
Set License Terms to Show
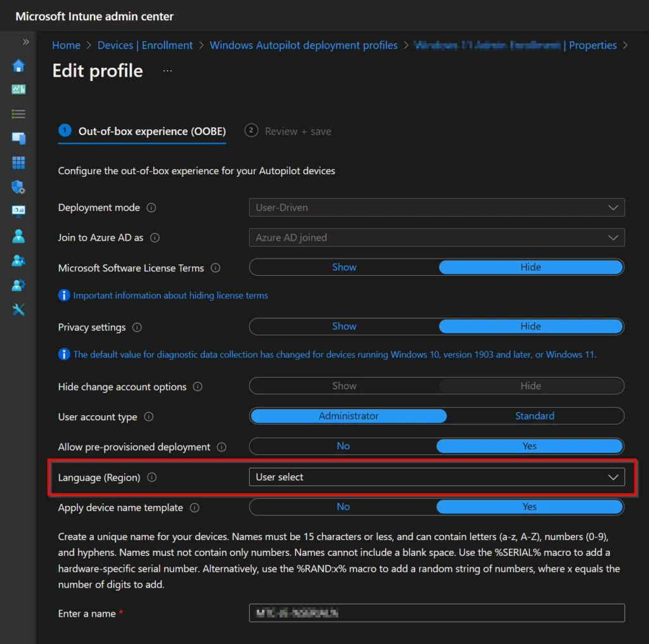click(344, 267)
